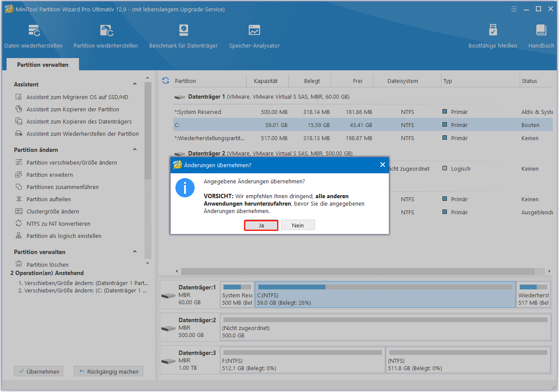
Task: Click Datenträger:3 disk icon in disk map
Action: tap(168, 361)
